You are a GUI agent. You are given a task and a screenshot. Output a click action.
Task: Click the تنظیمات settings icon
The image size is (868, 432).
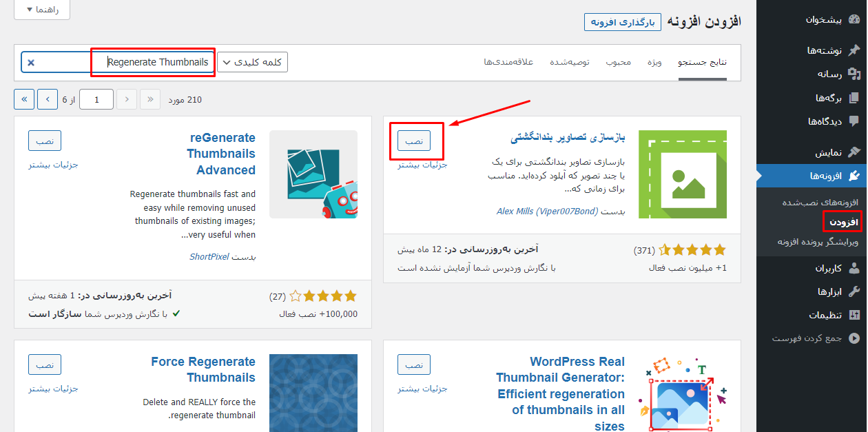[x=854, y=315]
